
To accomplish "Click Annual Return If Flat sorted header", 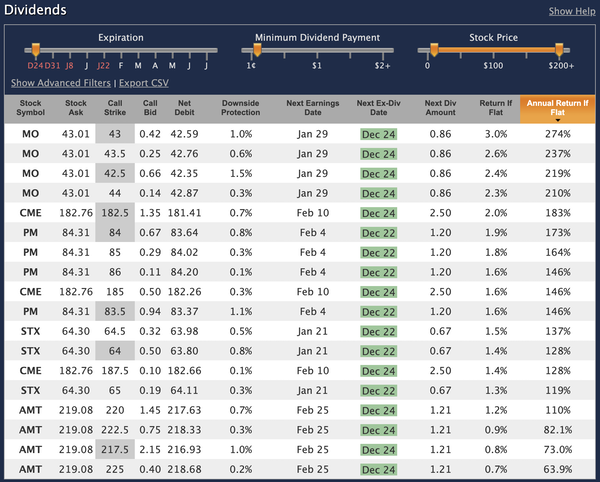I will coord(558,109).
